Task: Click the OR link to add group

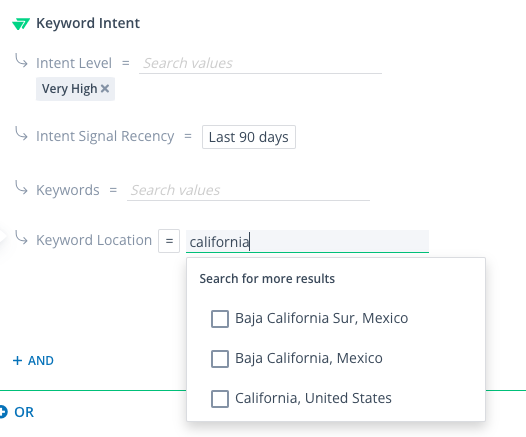Action: click(x=24, y=412)
